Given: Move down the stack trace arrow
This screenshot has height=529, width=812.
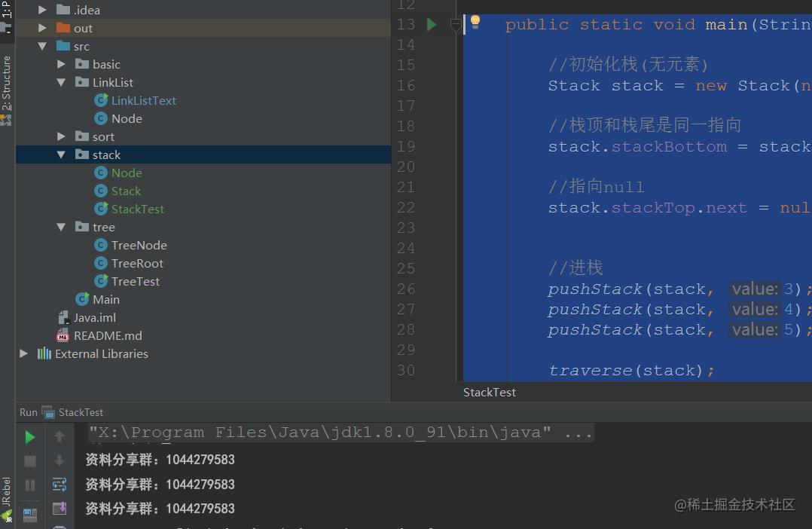Looking at the screenshot, I should click(60, 460).
